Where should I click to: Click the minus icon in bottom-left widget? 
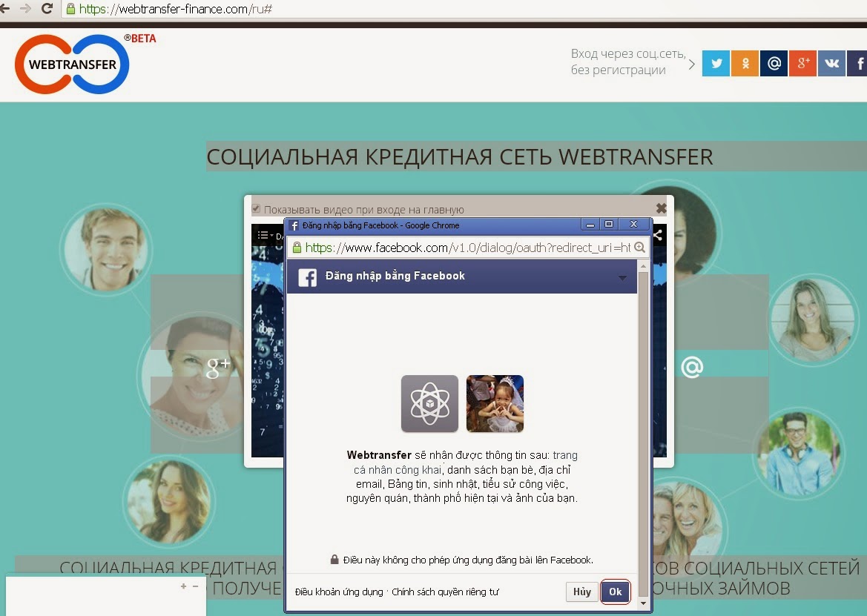click(x=195, y=586)
